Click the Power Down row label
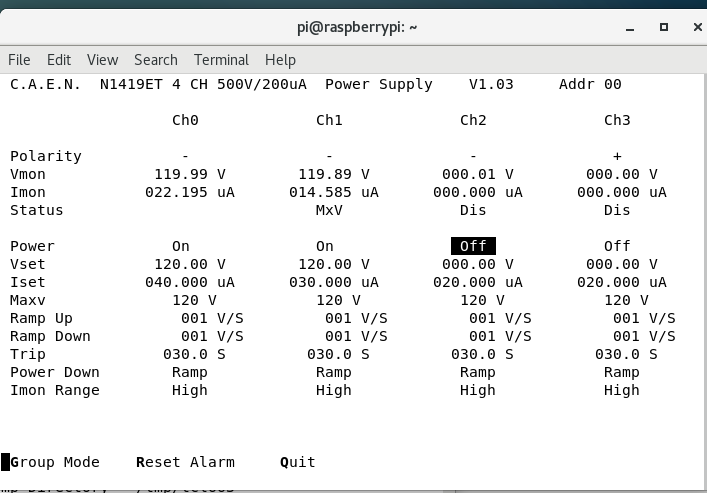This screenshot has width=707, height=493. pos(55,373)
